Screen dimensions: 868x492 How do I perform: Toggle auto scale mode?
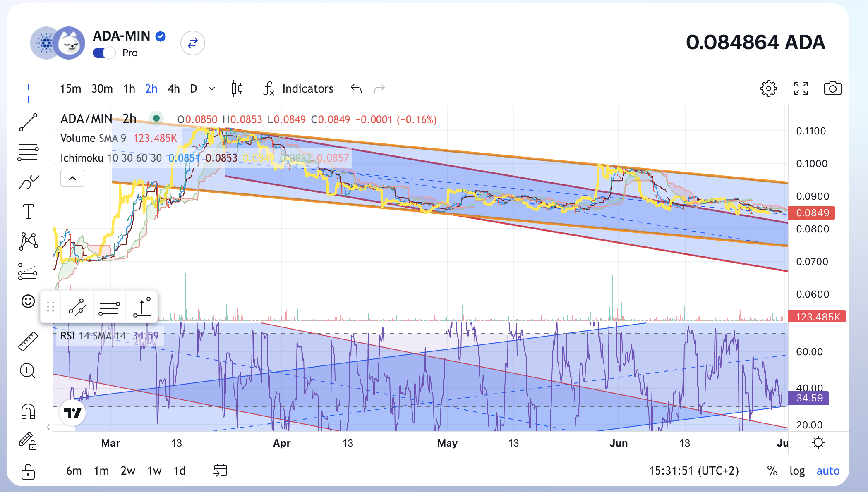click(828, 471)
